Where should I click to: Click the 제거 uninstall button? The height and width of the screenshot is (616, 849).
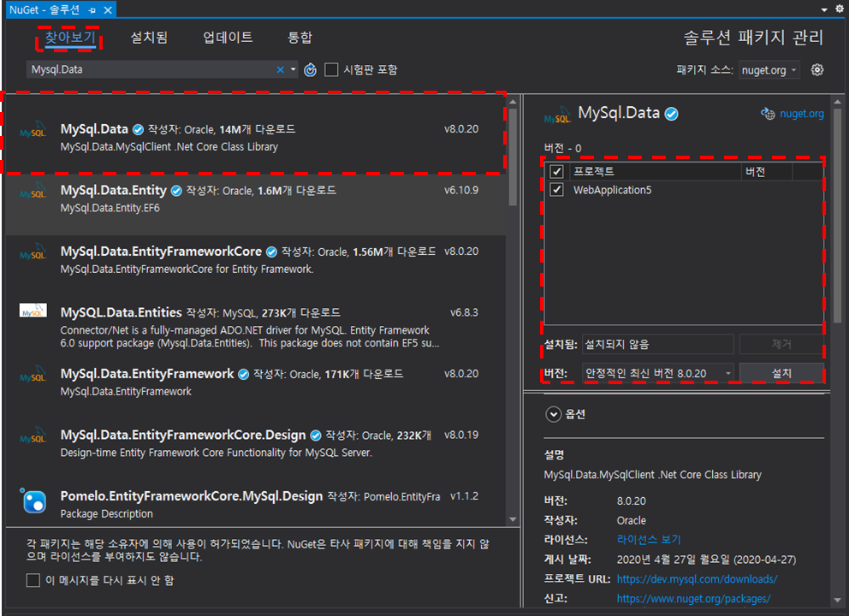781,344
